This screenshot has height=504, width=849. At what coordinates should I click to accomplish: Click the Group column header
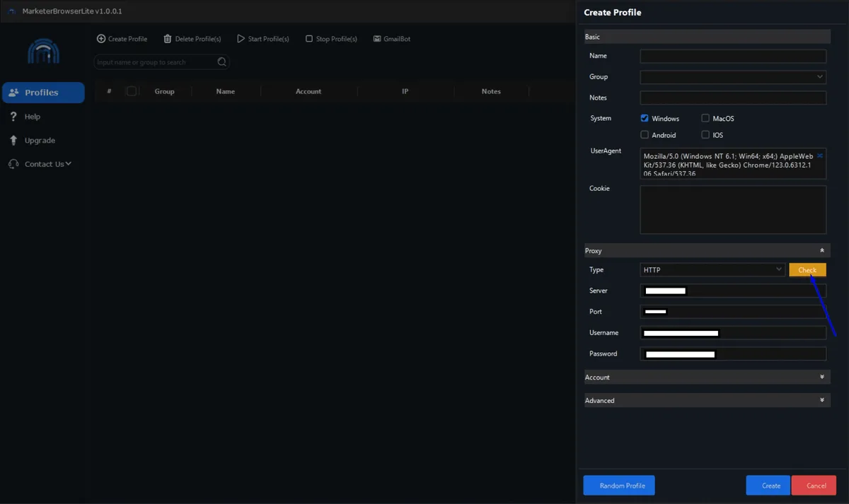(x=164, y=91)
